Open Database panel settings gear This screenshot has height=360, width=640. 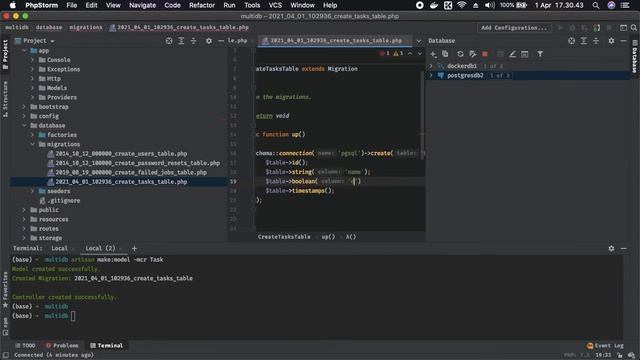click(611, 41)
